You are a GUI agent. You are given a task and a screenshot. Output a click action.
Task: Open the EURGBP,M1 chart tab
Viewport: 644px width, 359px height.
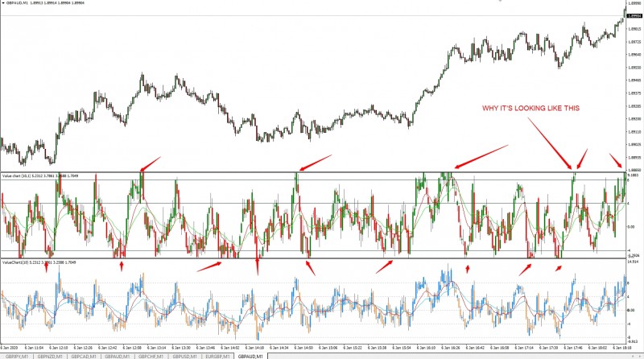(x=218, y=356)
